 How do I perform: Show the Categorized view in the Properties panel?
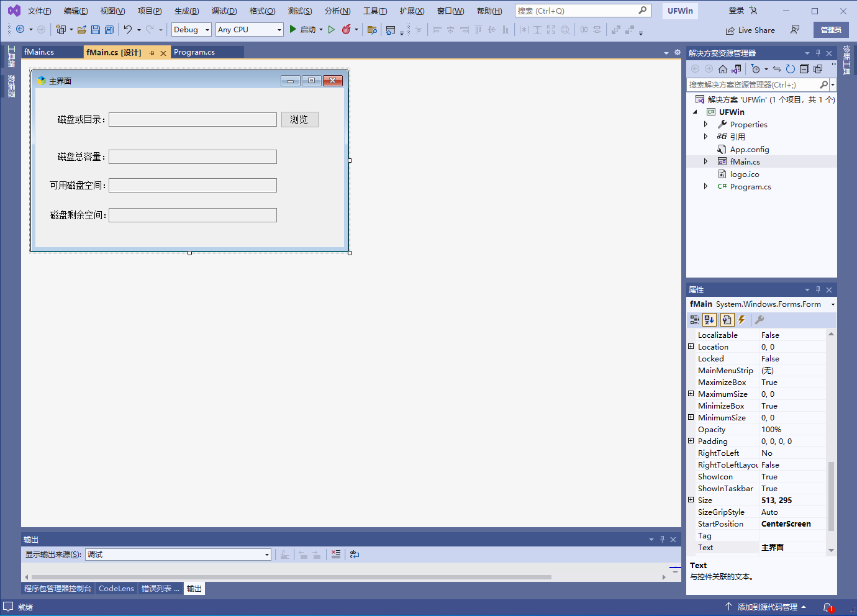click(695, 320)
